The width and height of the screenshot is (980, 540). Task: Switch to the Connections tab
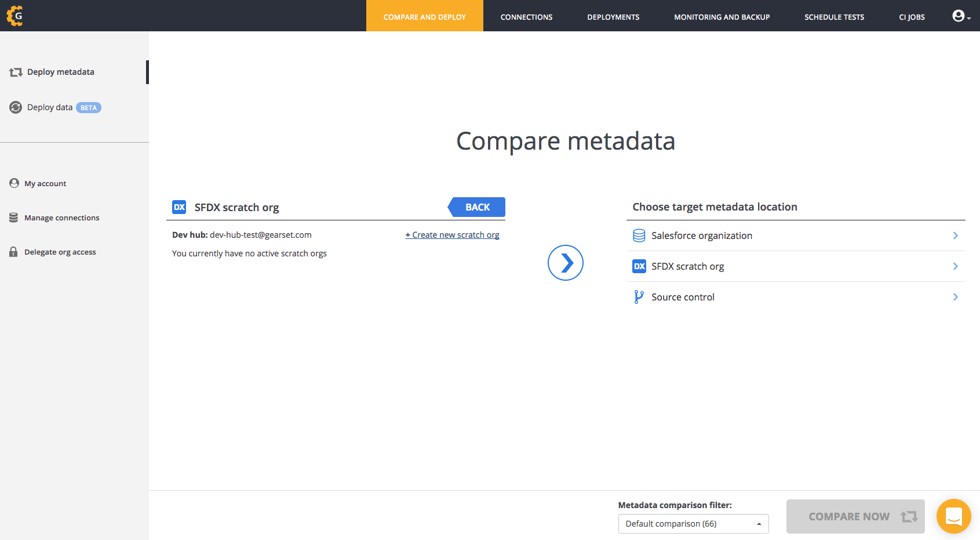526,17
